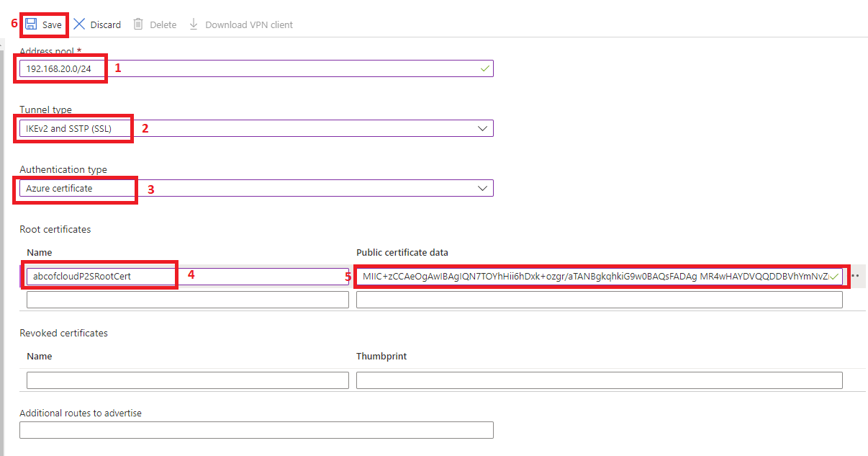Expand tunnel options via the chevron arrow

click(483, 128)
